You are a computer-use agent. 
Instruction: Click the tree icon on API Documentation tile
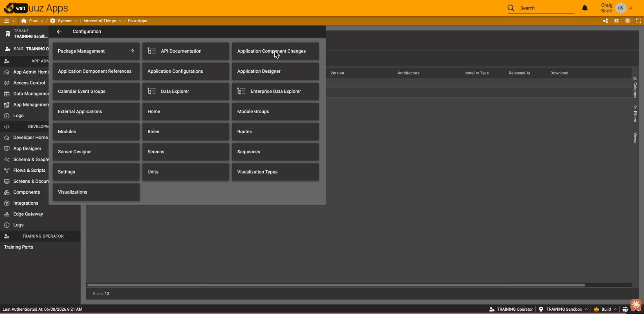(152, 51)
